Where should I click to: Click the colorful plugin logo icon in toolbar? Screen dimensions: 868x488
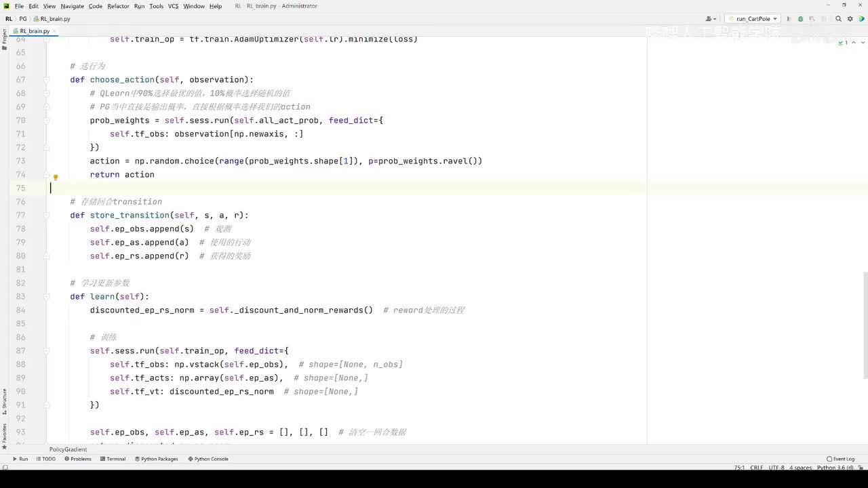[860, 19]
